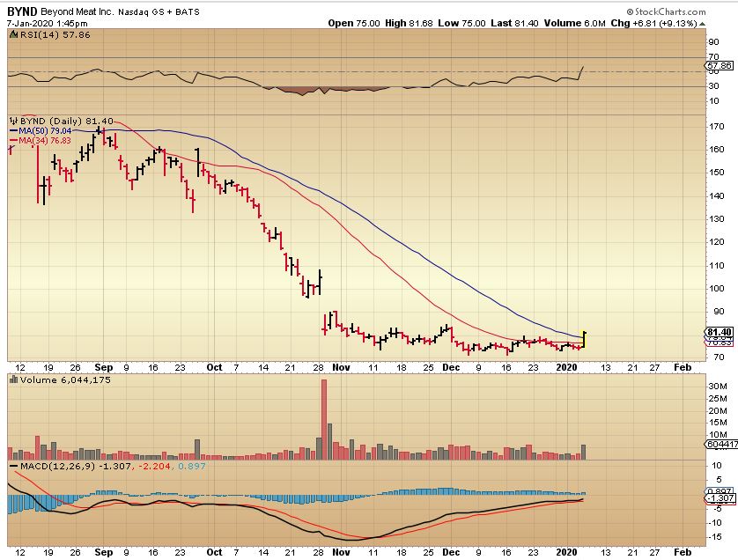Click the blue 0.897 MACD histogram value
738x560 pixels.
click(190, 467)
